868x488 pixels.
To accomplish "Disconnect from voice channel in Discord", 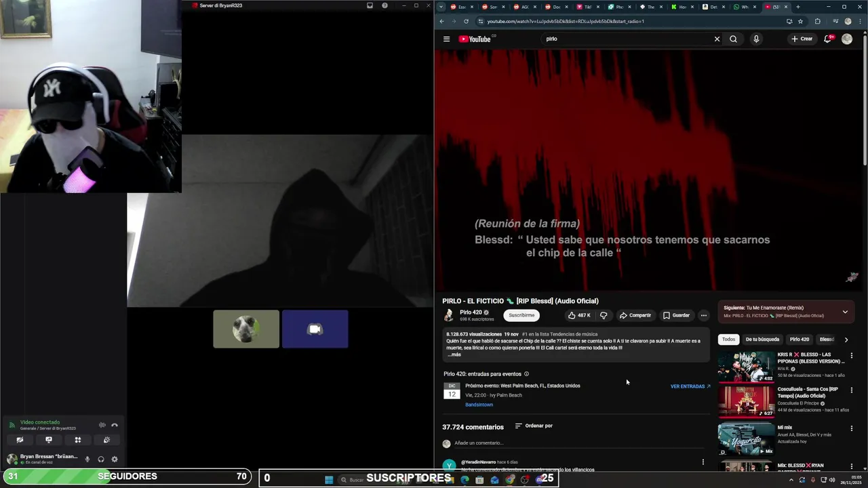I will click(x=115, y=425).
